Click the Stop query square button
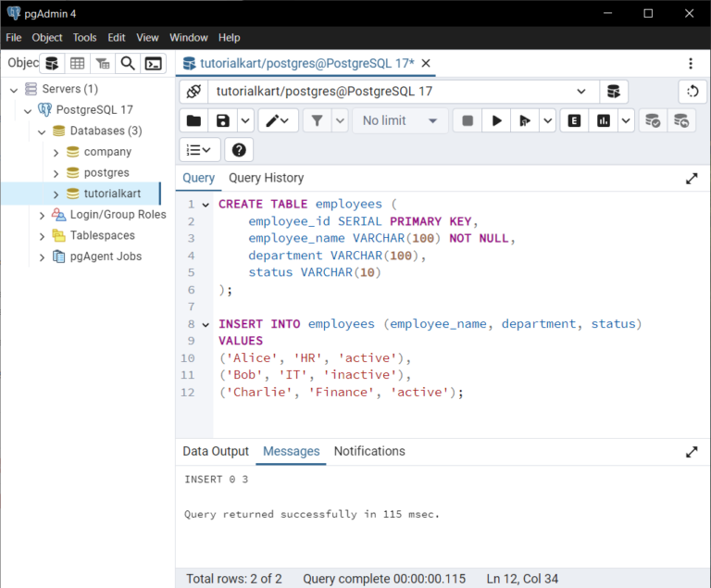Viewport: 711px width, 588px height. tap(468, 120)
